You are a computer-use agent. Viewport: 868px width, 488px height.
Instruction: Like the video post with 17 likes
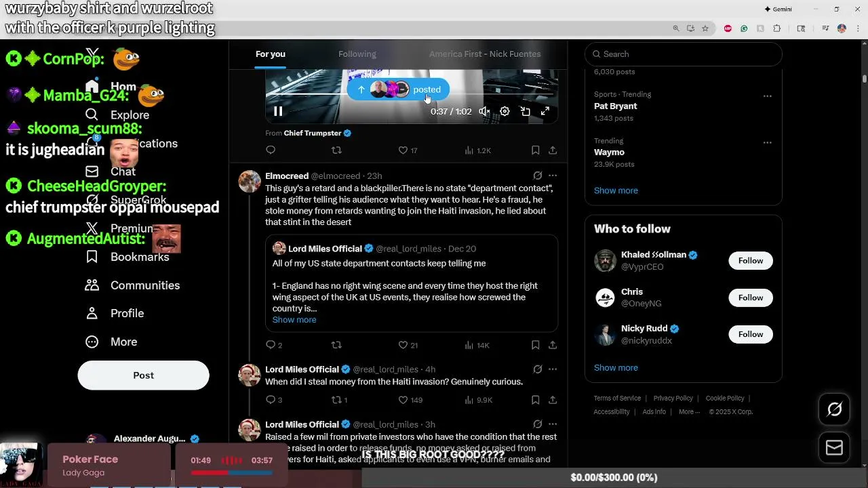(x=408, y=150)
